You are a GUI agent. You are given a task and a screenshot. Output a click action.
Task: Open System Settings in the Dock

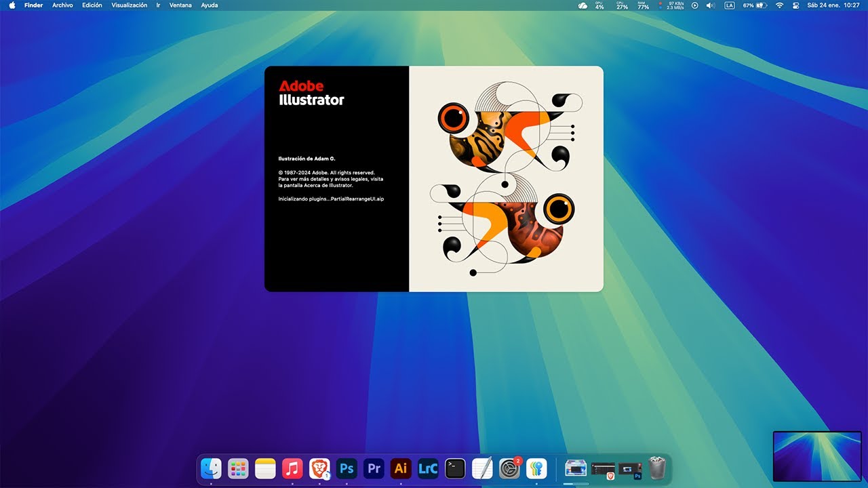509,468
